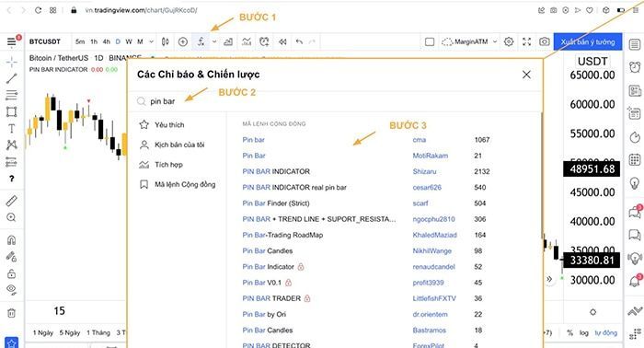Toggle hide all drawings eye icon
Viewport: 644px width, 348px height.
(x=11, y=290)
